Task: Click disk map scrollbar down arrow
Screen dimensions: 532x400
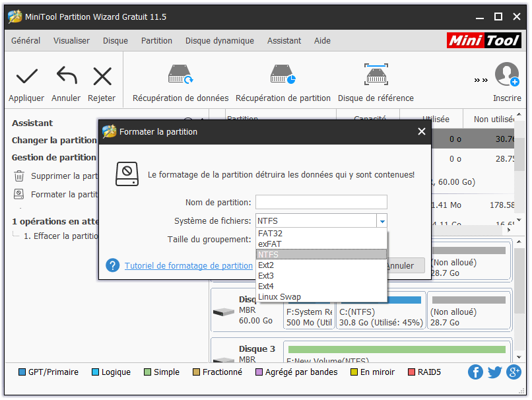Action: (519, 357)
